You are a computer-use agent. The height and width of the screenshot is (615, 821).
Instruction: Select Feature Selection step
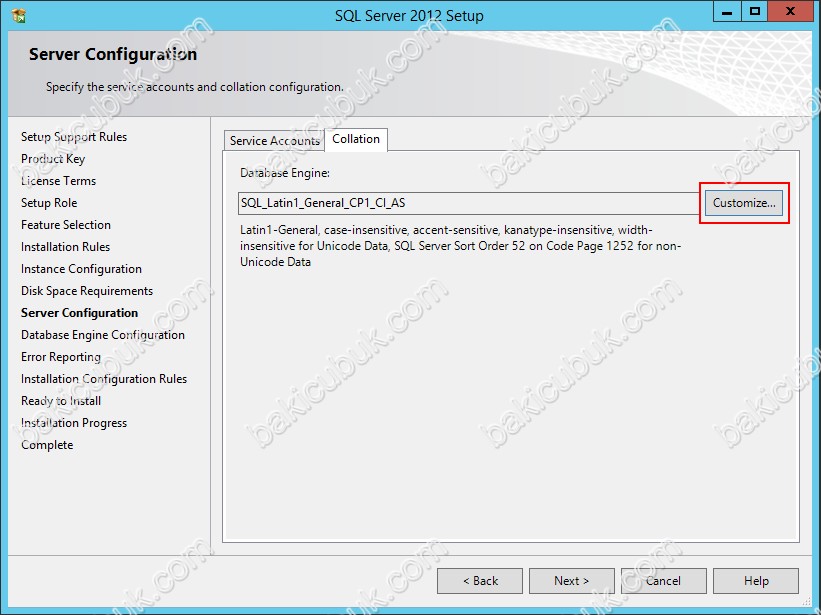pos(66,225)
